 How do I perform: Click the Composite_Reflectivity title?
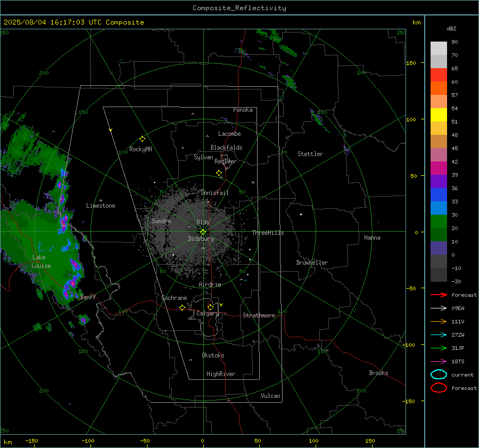point(239,8)
